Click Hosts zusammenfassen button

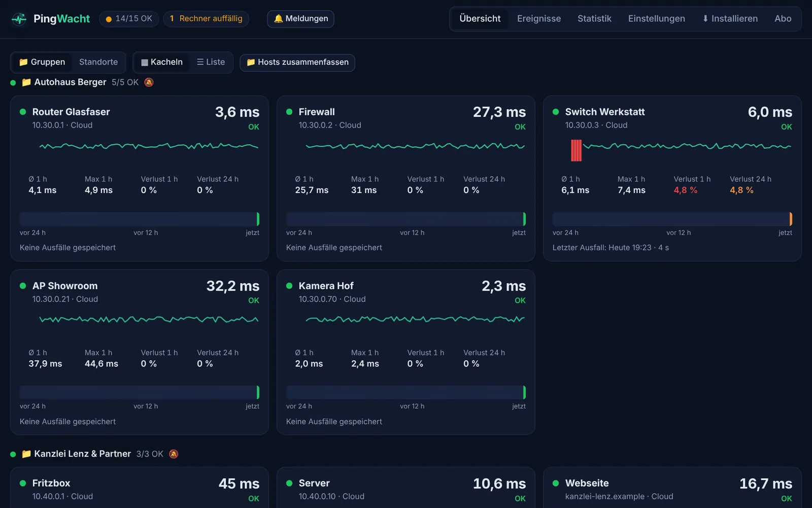coord(297,62)
